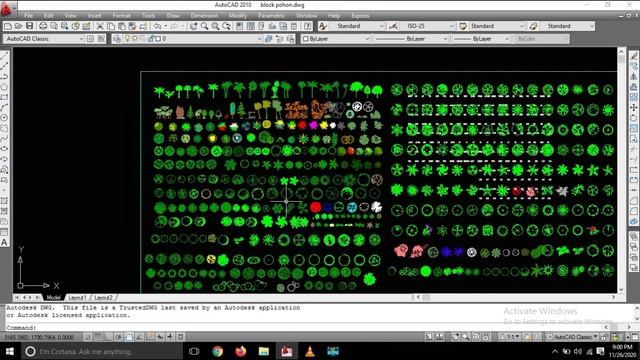Click the Cut scissors icon

click(100, 26)
